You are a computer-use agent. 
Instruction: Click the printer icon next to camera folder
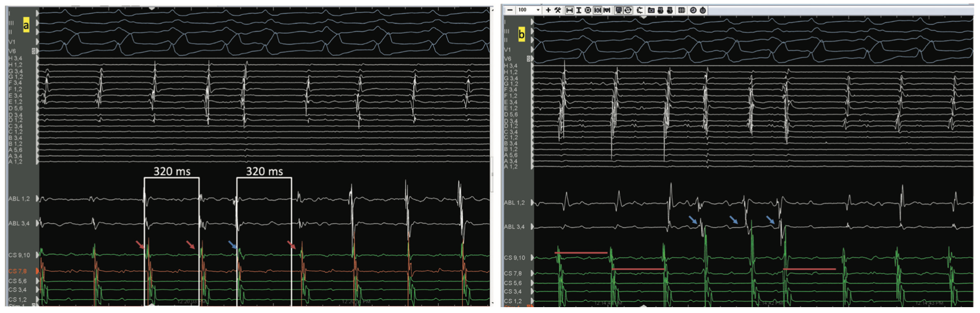click(661, 10)
